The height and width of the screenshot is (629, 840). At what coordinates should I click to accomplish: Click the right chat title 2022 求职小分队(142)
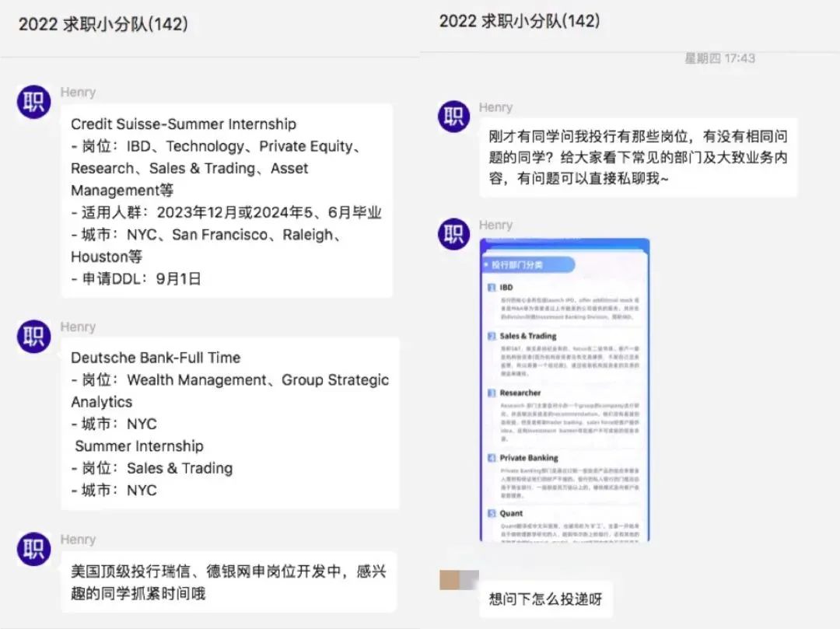(x=519, y=21)
